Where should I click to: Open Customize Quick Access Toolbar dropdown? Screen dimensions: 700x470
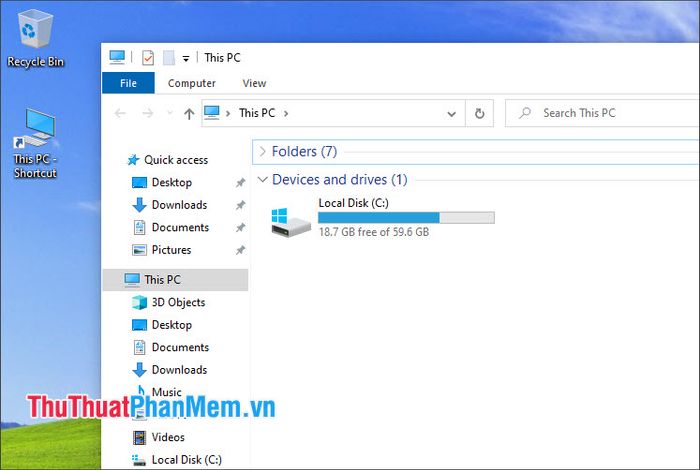pyautogui.click(x=186, y=58)
